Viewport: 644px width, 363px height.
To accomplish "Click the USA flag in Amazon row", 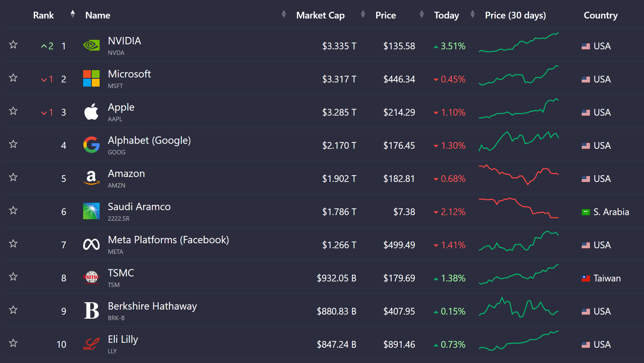I will pyautogui.click(x=586, y=179).
